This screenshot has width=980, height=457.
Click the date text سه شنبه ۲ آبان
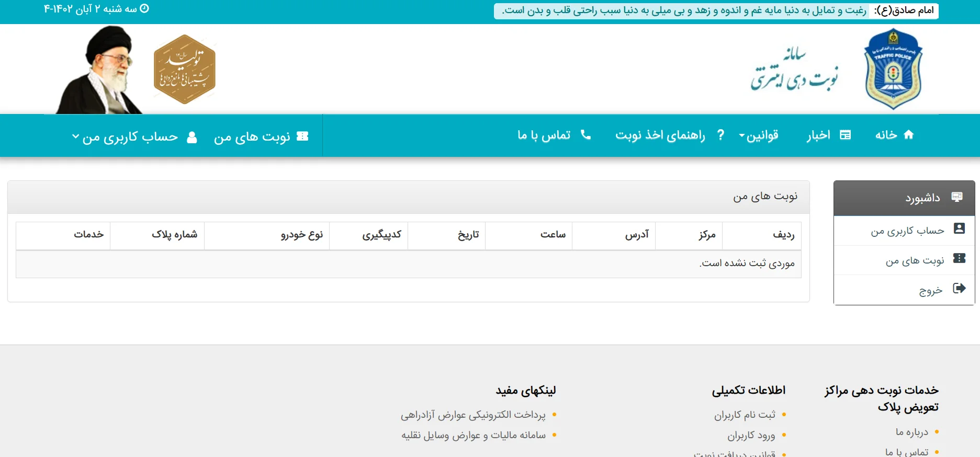tap(90, 9)
